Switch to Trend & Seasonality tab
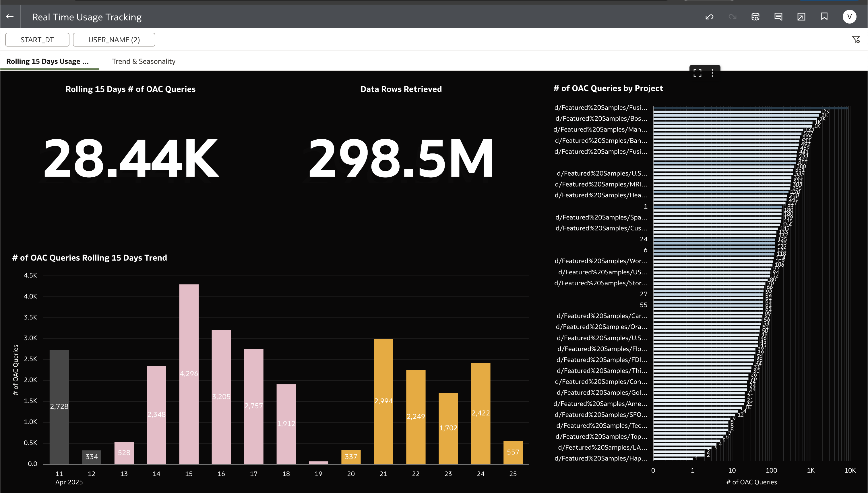The image size is (868, 493). pyautogui.click(x=144, y=61)
